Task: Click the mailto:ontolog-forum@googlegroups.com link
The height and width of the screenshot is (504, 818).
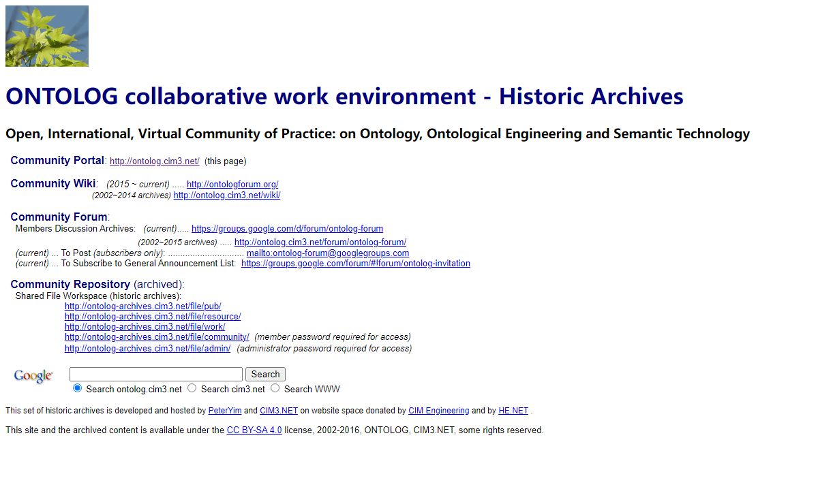Action: pos(328,253)
